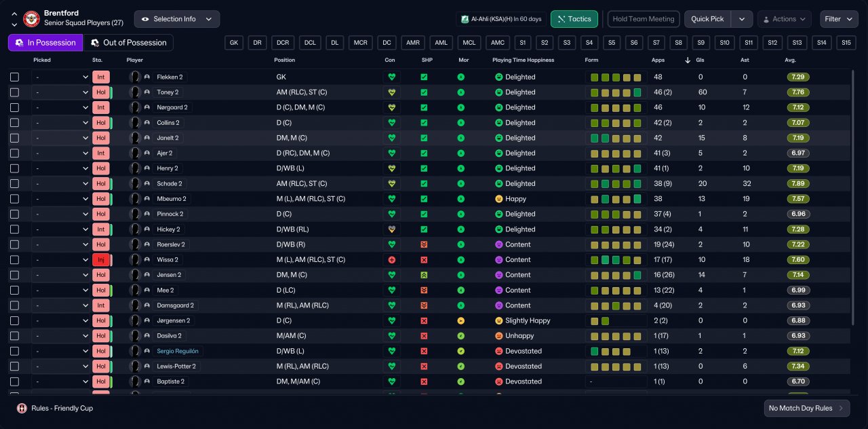Image resolution: width=868 pixels, height=429 pixels.
Task: Click Wissa's form color squares
Action: [615, 260]
